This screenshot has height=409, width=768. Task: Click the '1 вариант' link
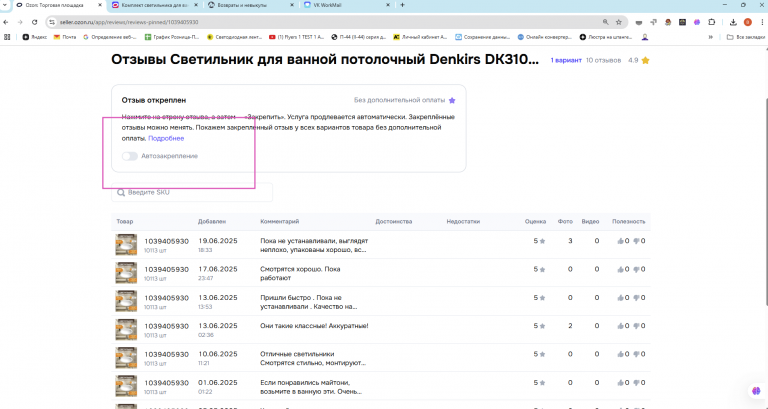[566, 60]
